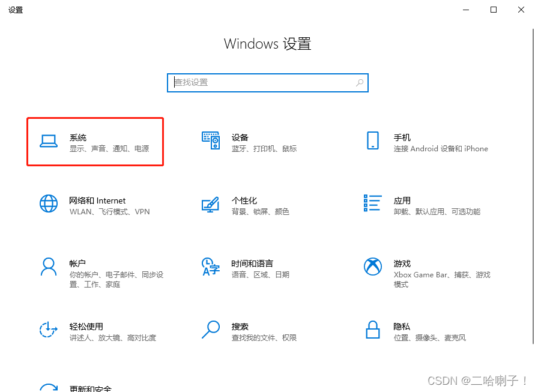Open the 更新和安全 refresh icon
Viewport: 535px width, 392px height.
tap(49, 387)
